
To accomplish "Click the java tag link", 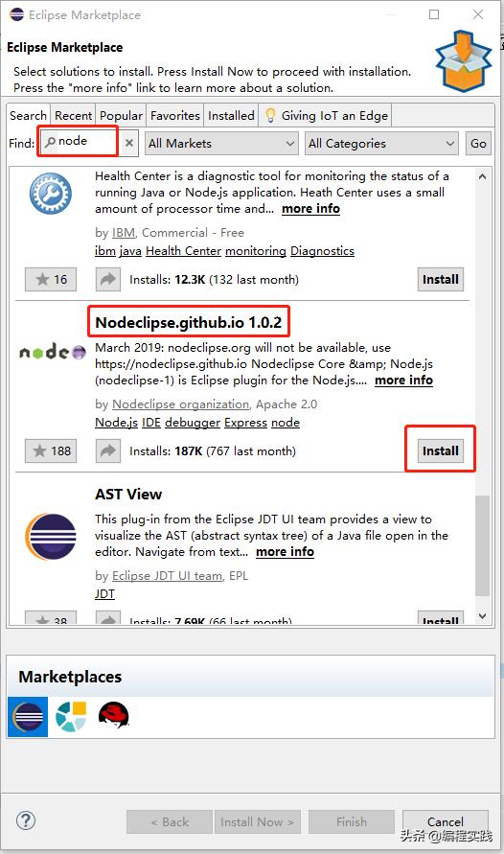I will (x=130, y=251).
